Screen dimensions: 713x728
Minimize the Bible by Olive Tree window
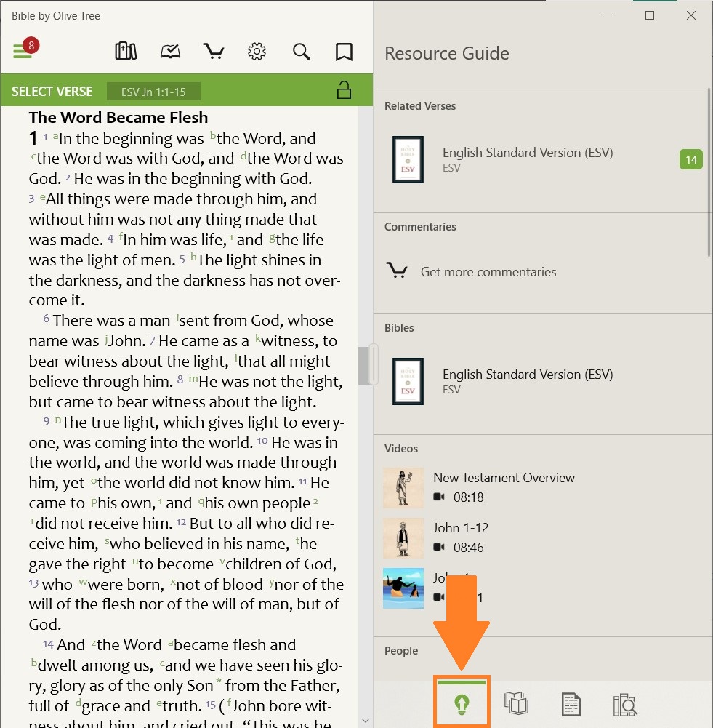pos(608,15)
